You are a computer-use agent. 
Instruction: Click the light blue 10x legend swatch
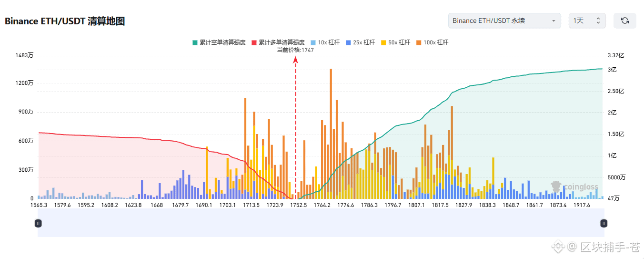click(x=313, y=42)
